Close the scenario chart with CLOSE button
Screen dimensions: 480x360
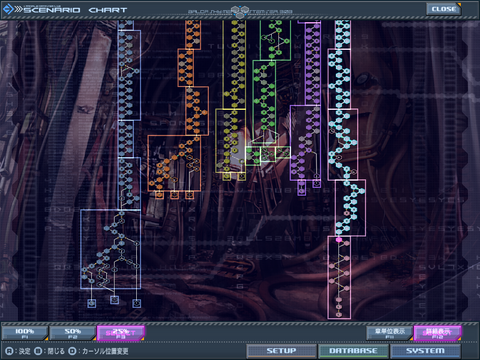point(444,9)
